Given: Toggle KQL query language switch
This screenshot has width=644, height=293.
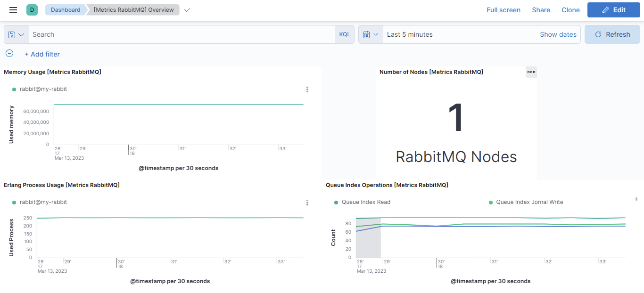Looking at the screenshot, I should (x=345, y=34).
